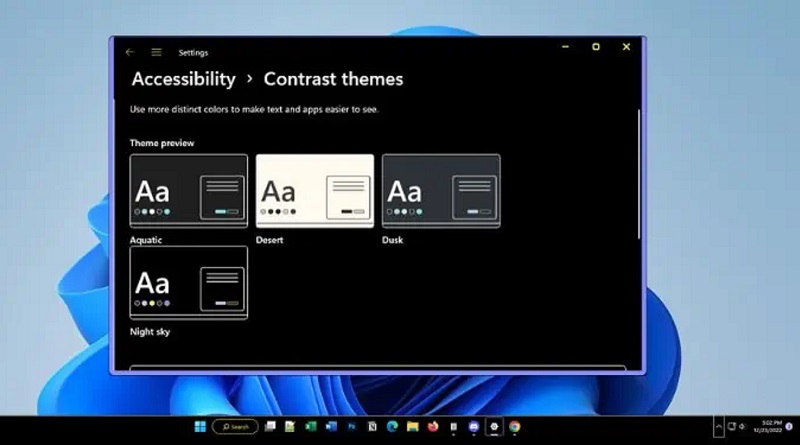This screenshot has height=445, width=800.
Task: Click the taskbar Search box
Action: point(235,427)
